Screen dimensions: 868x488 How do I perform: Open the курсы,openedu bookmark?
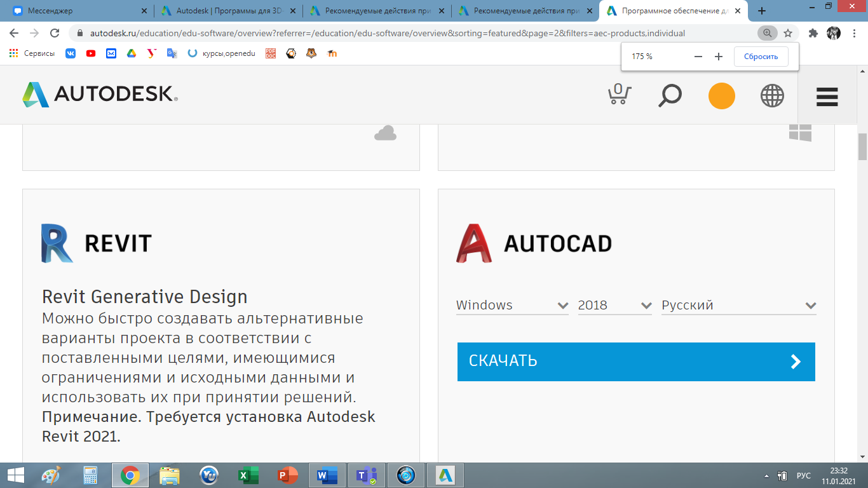tap(222, 54)
